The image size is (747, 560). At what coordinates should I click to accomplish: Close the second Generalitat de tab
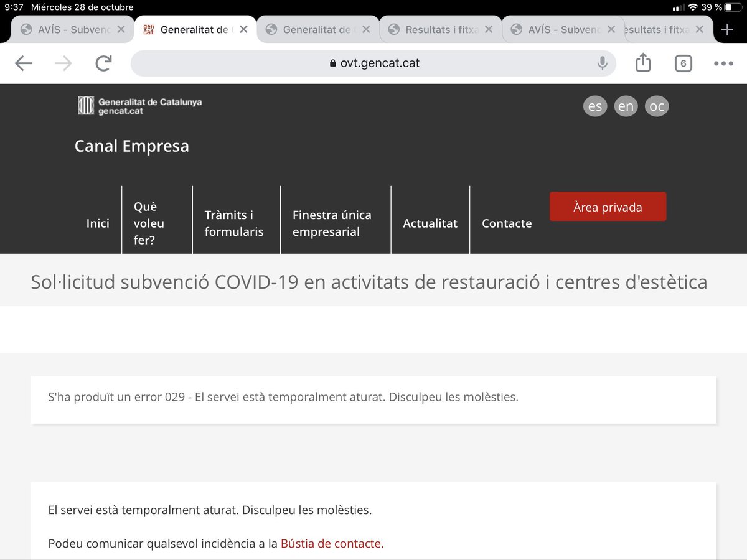[366, 29]
